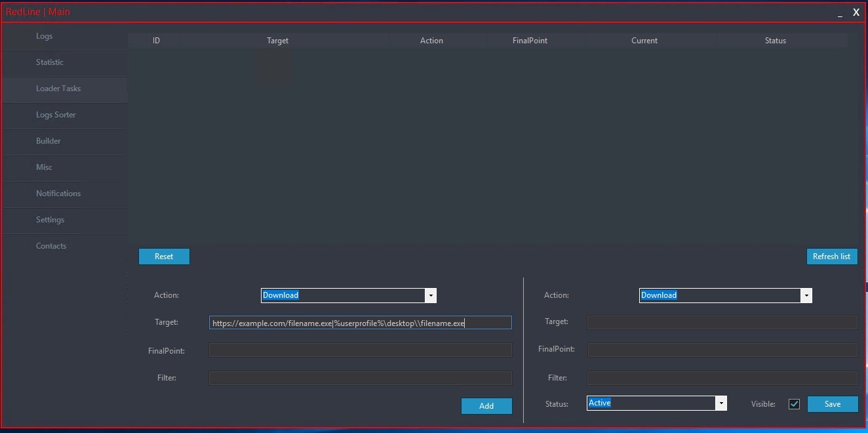Click the Reset button
The image size is (868, 433).
(x=164, y=257)
